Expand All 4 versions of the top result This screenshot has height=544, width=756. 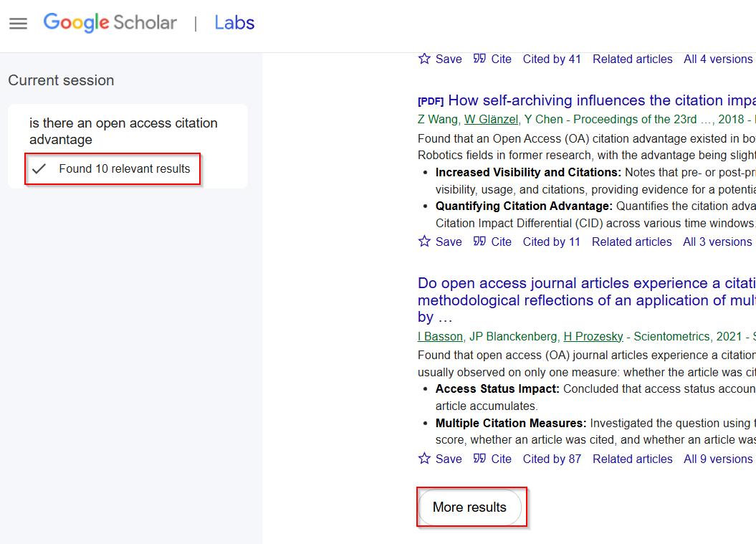pyautogui.click(x=718, y=59)
